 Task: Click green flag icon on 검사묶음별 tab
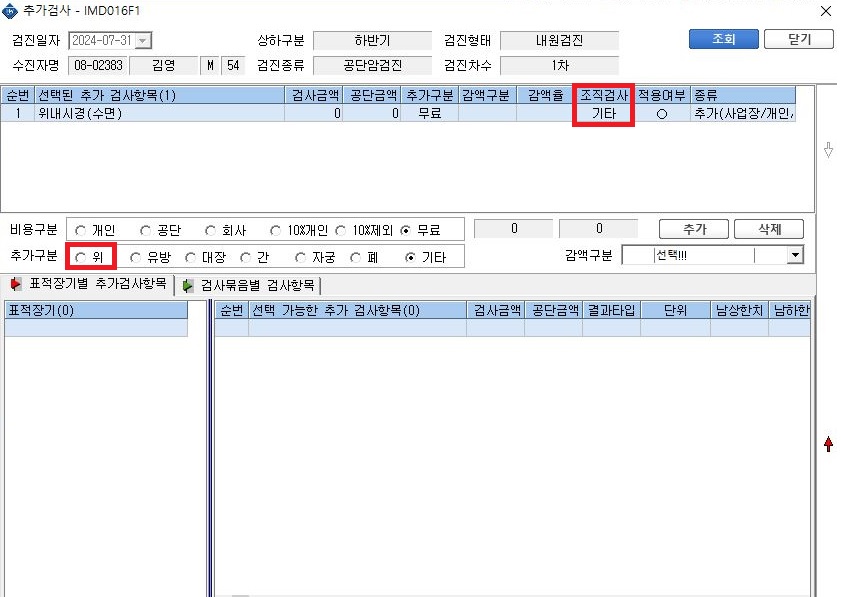click(187, 285)
